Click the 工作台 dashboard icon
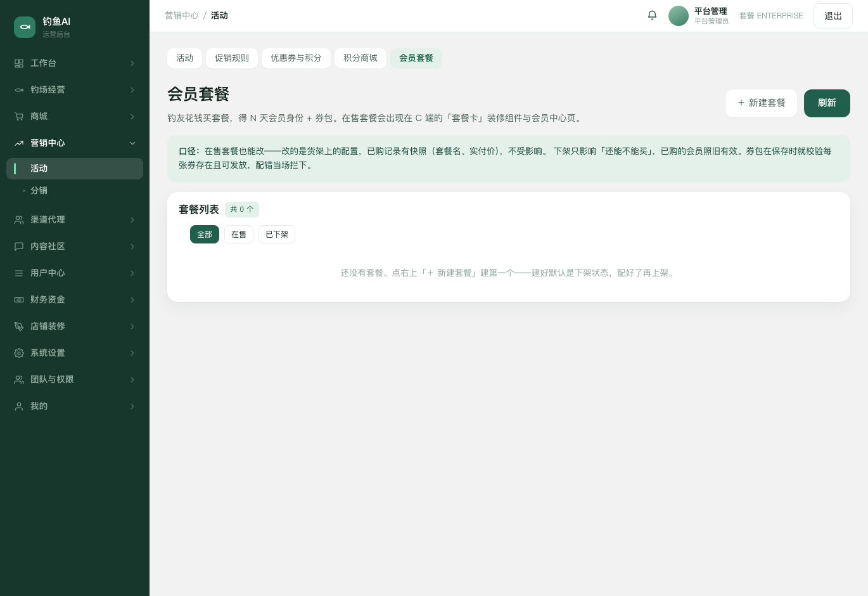The height and width of the screenshot is (596, 868). point(19,63)
